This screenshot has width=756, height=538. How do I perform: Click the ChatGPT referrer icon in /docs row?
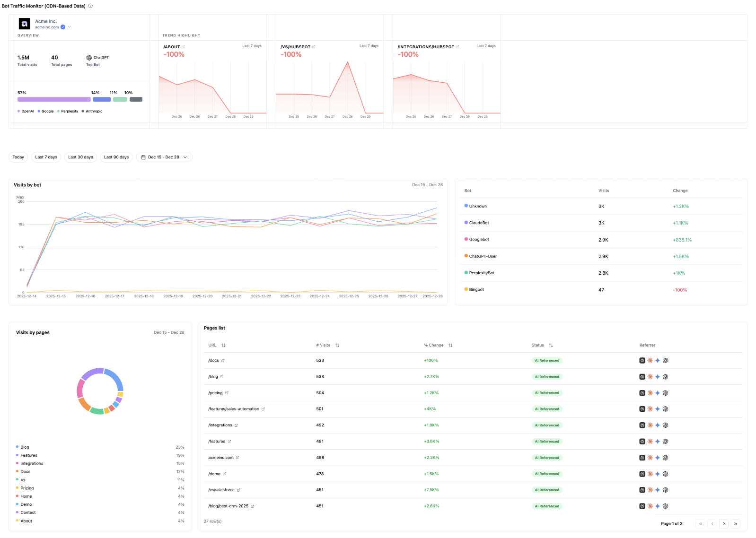click(665, 361)
